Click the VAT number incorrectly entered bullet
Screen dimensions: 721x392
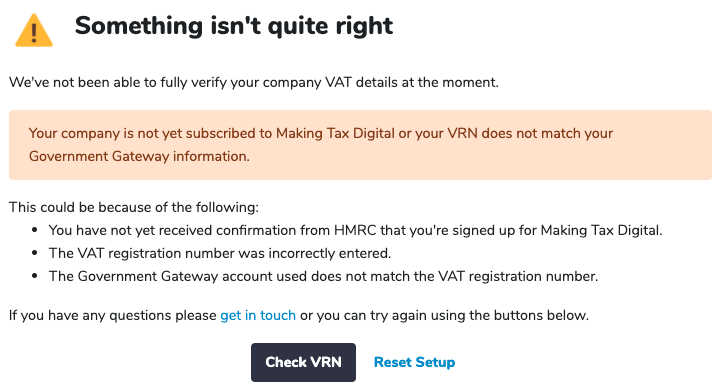coord(220,253)
